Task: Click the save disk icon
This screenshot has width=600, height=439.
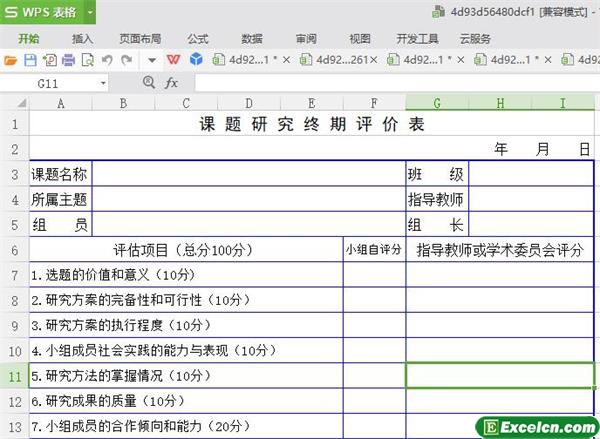Action: pos(30,60)
